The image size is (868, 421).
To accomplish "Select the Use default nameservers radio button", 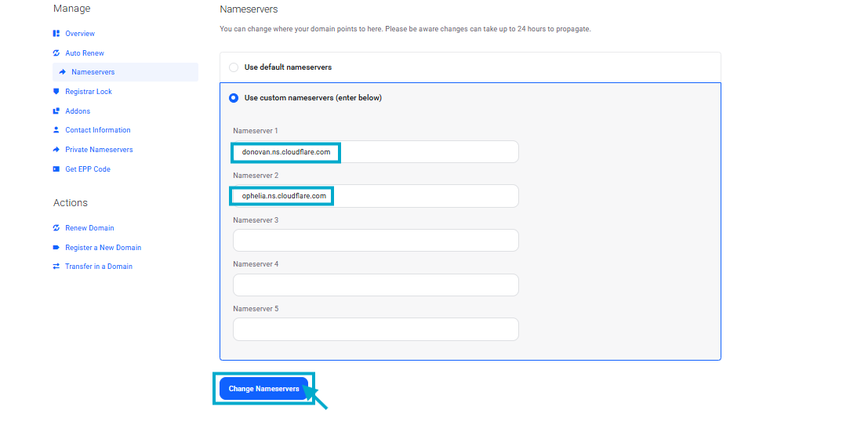I will [234, 67].
